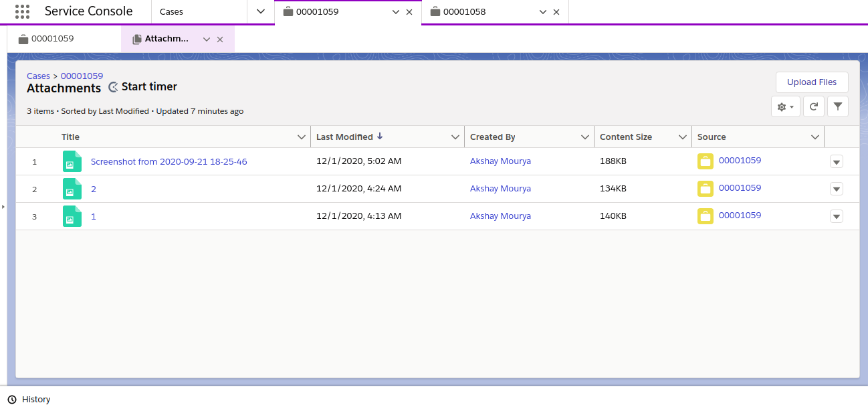Close the 00001058 workspace tab
The image size is (868, 413).
coord(556,12)
